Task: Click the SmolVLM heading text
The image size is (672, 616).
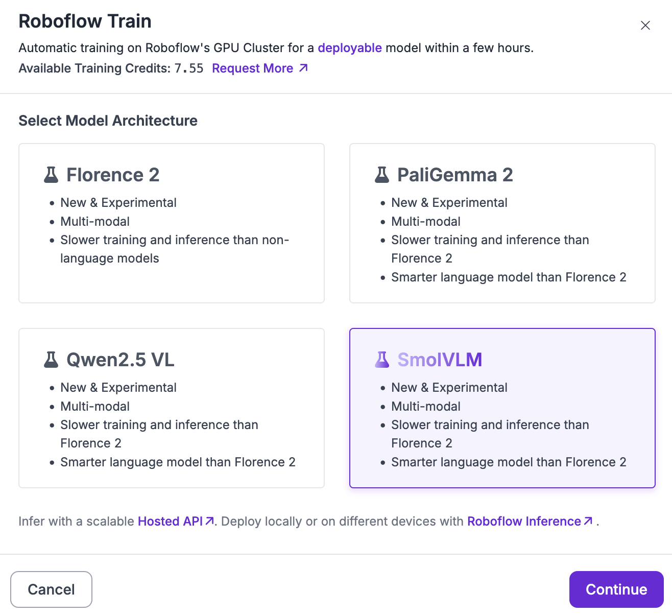Action: pyautogui.click(x=440, y=360)
